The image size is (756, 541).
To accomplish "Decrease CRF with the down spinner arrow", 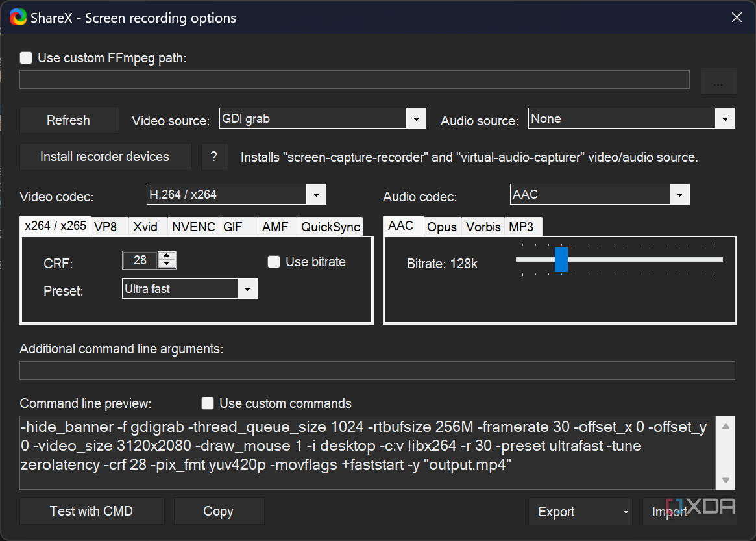I will point(167,264).
